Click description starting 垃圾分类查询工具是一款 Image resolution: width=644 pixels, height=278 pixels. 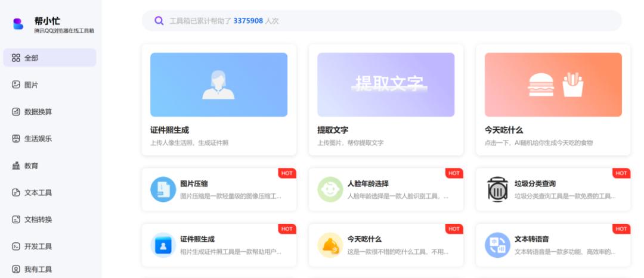click(x=565, y=196)
